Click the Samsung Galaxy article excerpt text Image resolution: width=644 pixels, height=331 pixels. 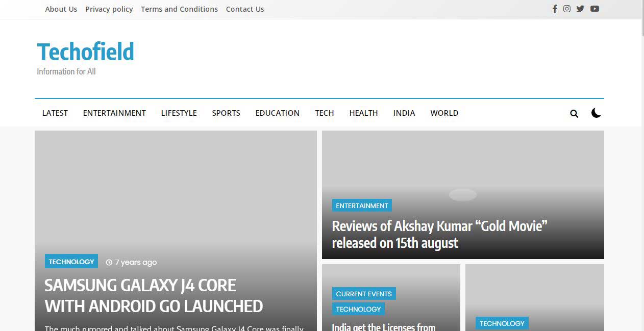pos(174,328)
